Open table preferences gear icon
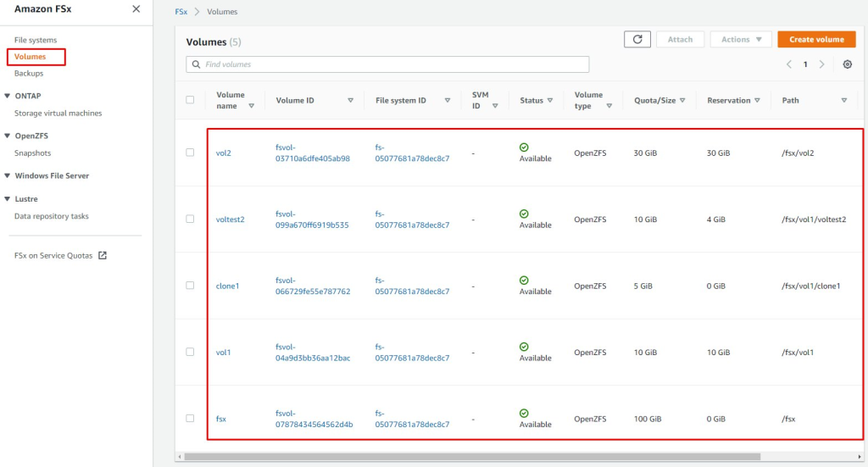 (x=847, y=64)
